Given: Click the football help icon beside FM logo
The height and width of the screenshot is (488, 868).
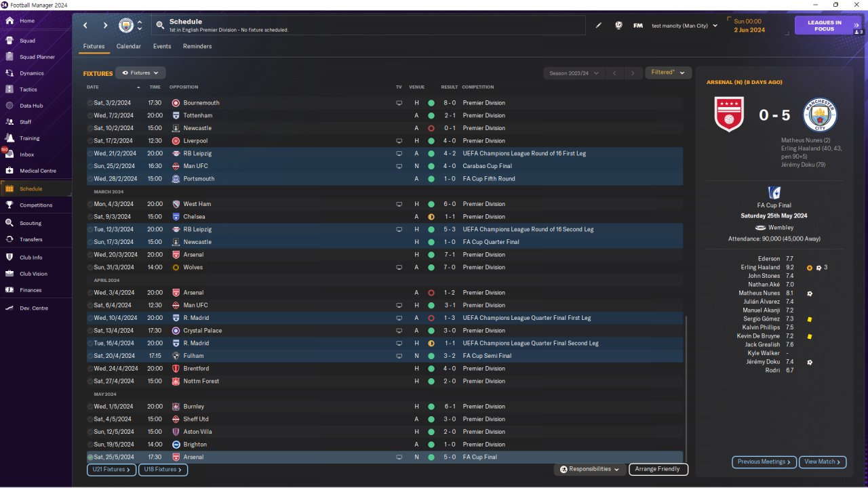Looking at the screenshot, I should 618,26.
